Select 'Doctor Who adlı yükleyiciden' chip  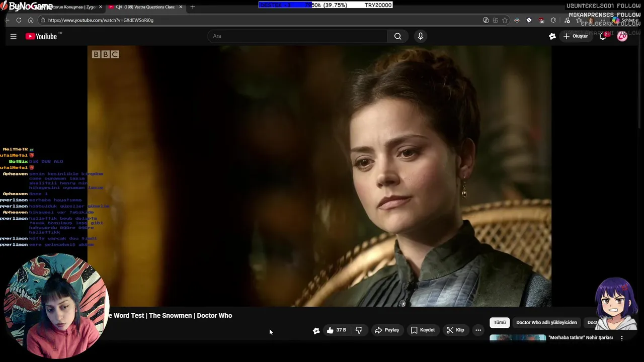click(546, 323)
